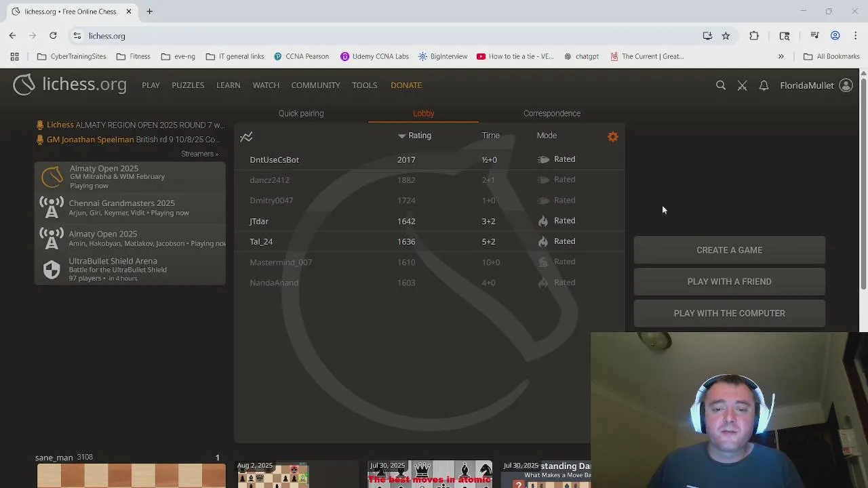The image size is (868, 488).
Task: Join the DntUseCsBot 2017 game
Action: pyautogui.click(x=429, y=159)
